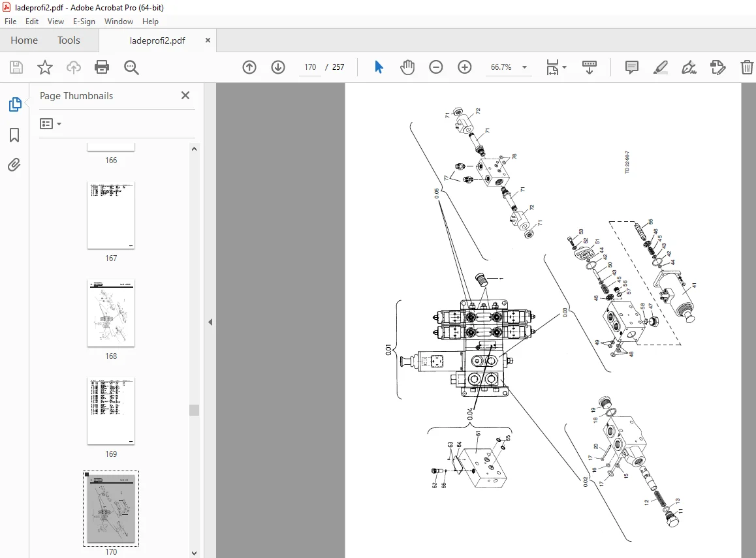Click the page label 166
The height and width of the screenshot is (558, 756).
coord(111,161)
